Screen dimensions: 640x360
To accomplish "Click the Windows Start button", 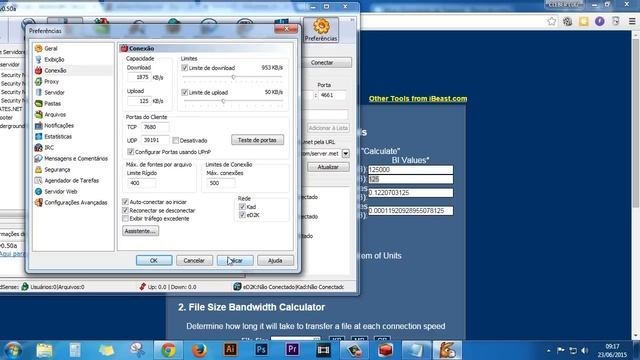I will 13,350.
